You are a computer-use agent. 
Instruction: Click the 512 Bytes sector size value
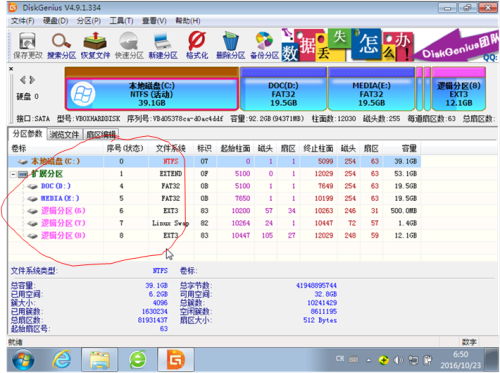[320, 320]
